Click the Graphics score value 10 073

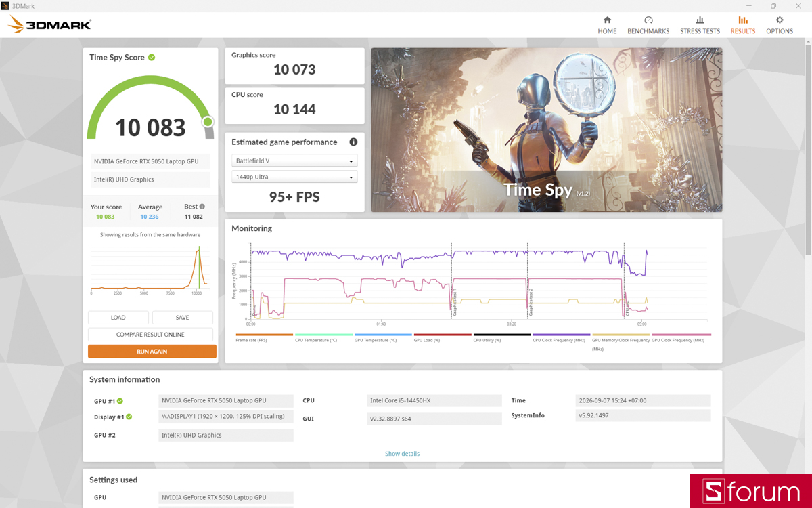click(x=294, y=69)
